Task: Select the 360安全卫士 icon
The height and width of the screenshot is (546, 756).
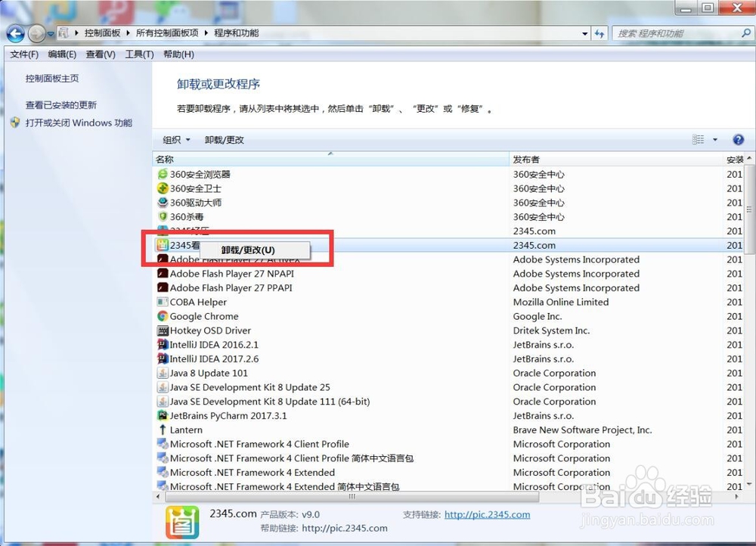Action: click(163, 188)
